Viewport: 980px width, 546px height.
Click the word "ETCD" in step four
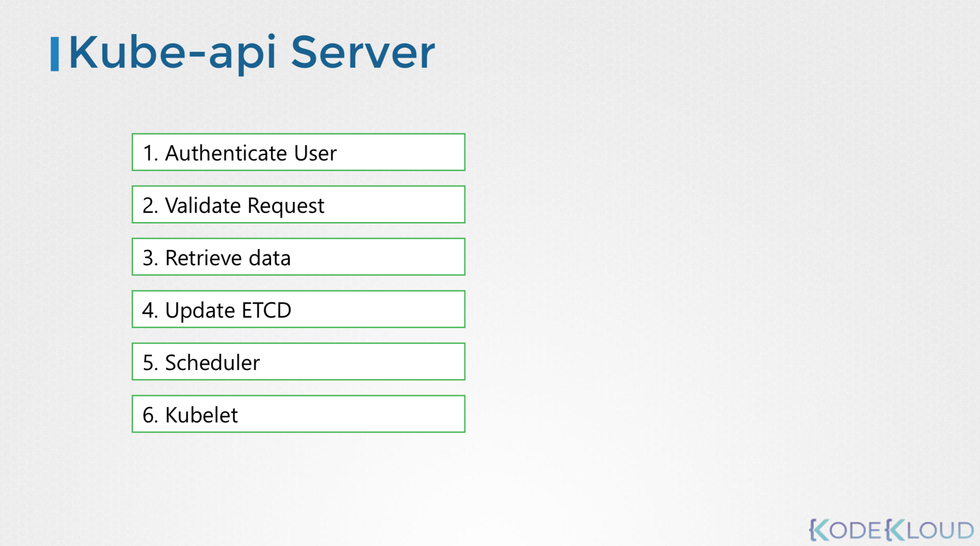[x=266, y=310]
